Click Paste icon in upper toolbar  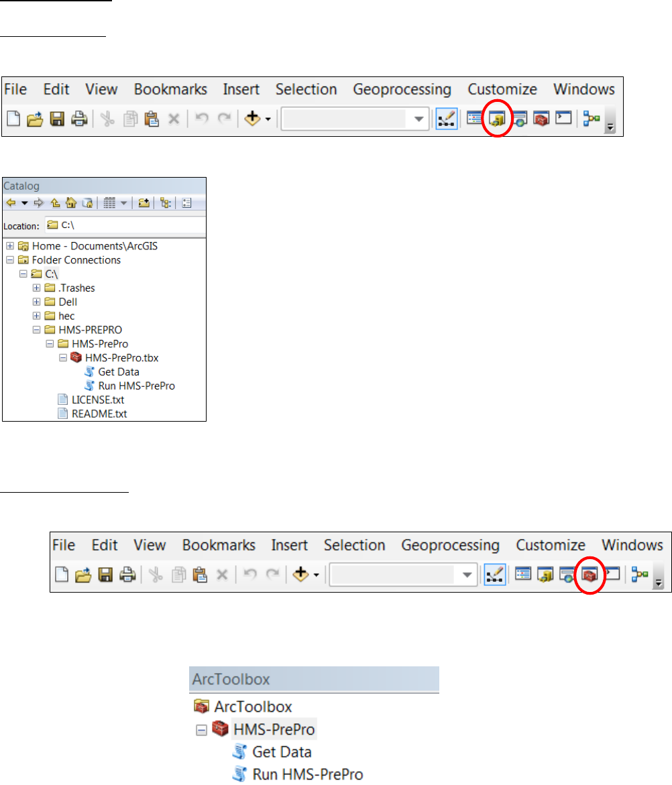(x=152, y=119)
